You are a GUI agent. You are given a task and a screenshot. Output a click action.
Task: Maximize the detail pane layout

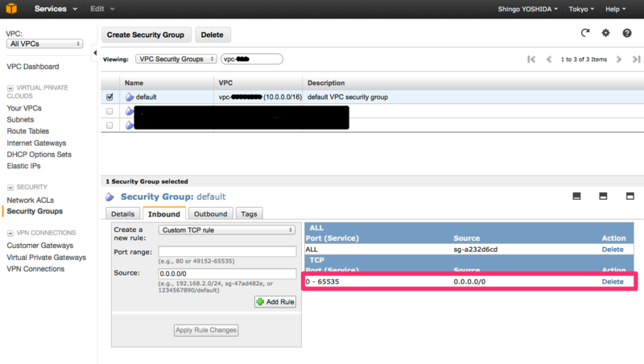[630, 196]
